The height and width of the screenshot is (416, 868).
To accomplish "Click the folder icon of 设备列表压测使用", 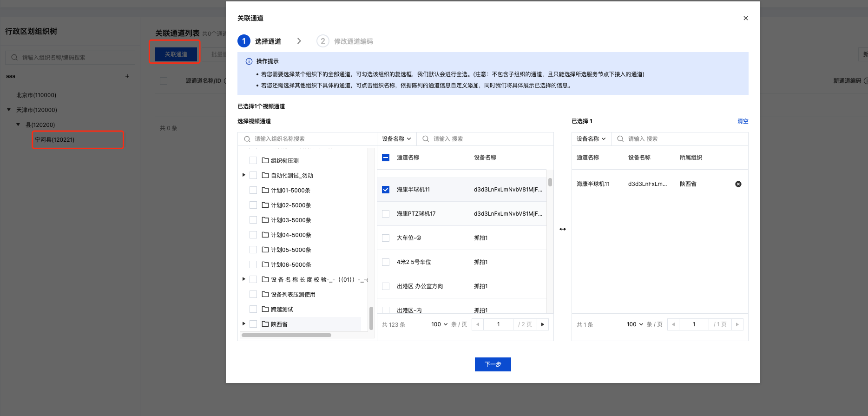I will coord(265,294).
